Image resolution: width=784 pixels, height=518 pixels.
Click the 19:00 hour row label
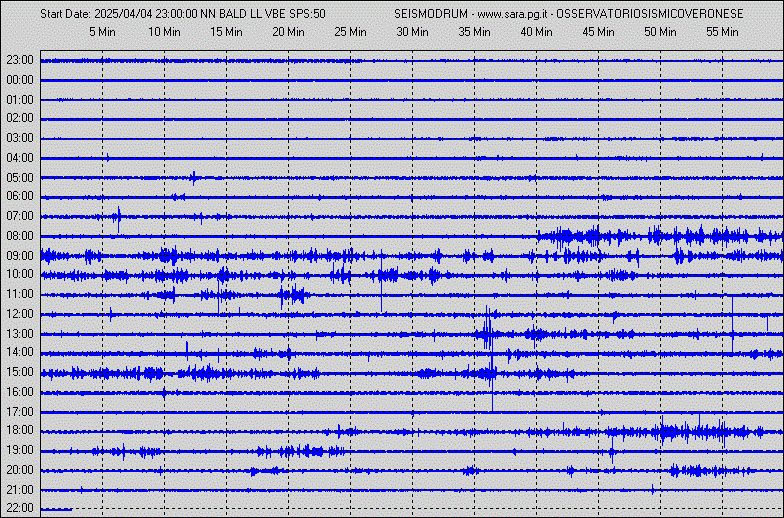pos(20,450)
